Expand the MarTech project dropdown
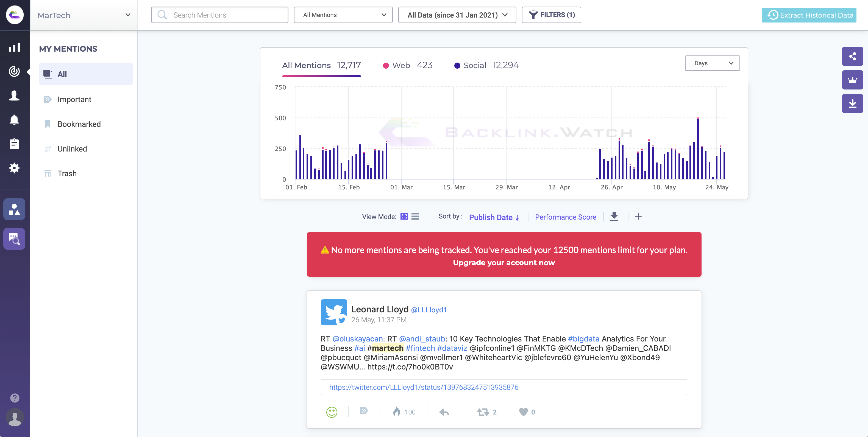Viewport: 868px width, 437px height. [84, 15]
